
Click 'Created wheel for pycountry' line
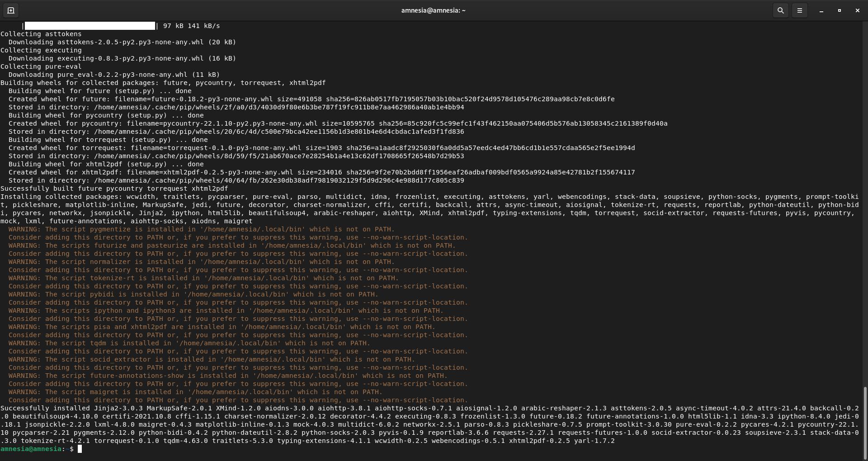[x=338, y=123]
